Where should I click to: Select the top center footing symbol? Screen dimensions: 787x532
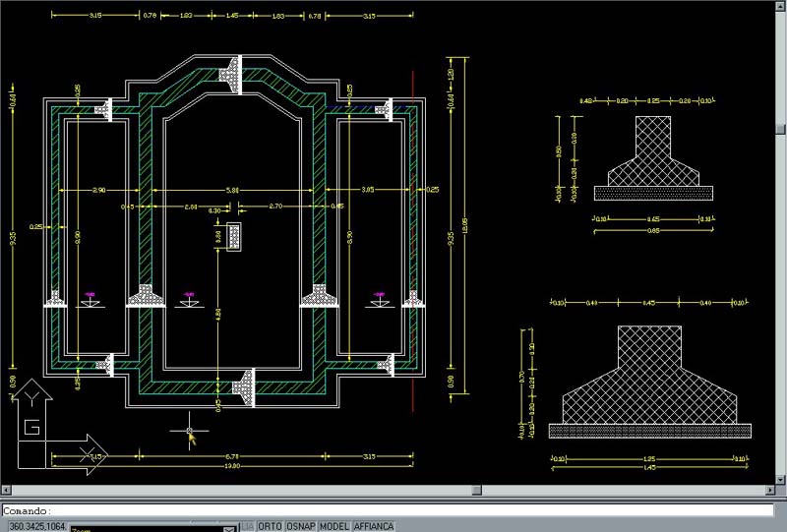pyautogui.click(x=234, y=75)
